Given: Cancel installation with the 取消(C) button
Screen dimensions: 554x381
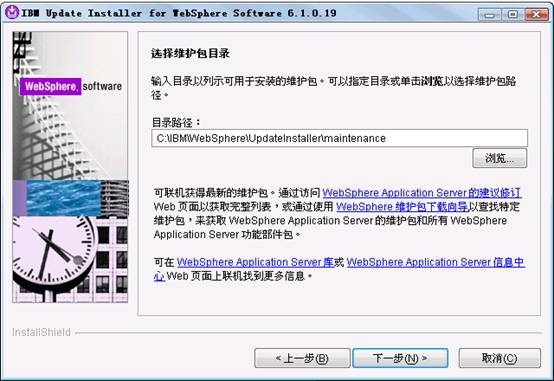Looking at the screenshot, I should 500,358.
